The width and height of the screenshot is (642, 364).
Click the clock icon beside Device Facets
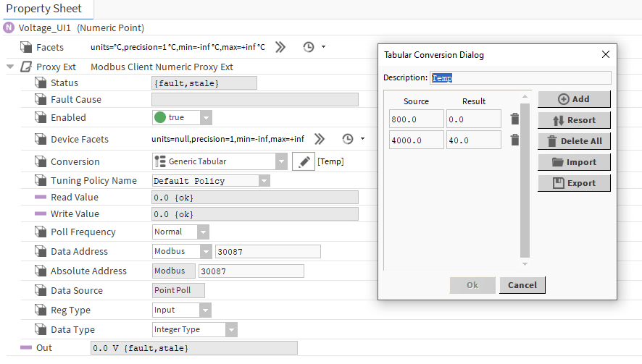point(348,139)
